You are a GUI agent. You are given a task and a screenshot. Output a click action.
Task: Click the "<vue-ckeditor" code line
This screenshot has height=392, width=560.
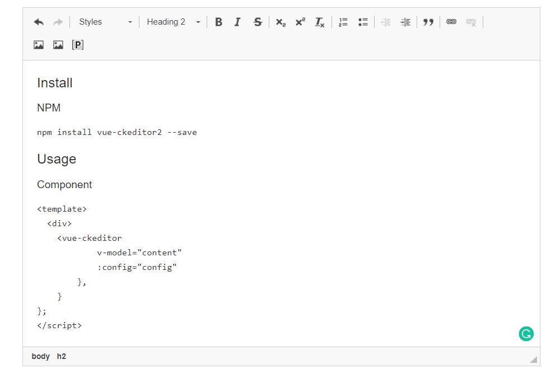coord(89,238)
